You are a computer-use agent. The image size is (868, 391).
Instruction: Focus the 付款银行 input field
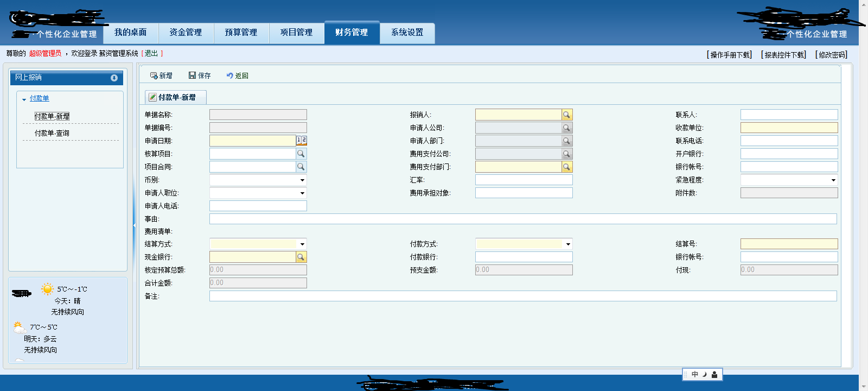524,257
